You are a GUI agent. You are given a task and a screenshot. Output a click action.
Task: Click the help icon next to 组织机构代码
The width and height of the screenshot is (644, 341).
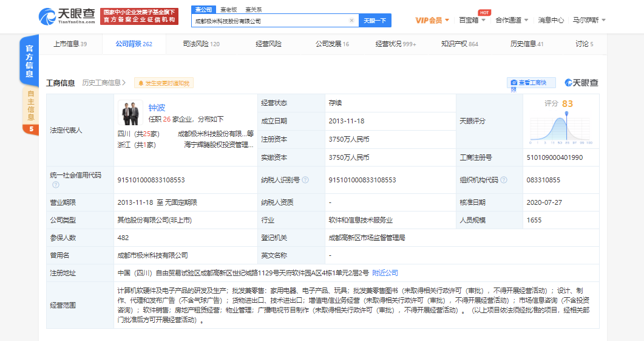pyautogui.click(x=504, y=180)
